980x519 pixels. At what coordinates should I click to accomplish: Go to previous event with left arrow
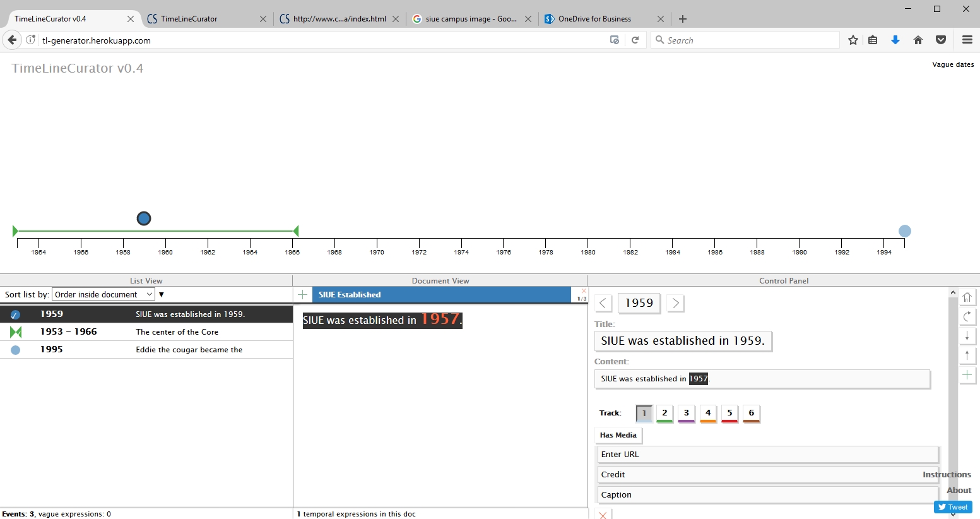(603, 303)
